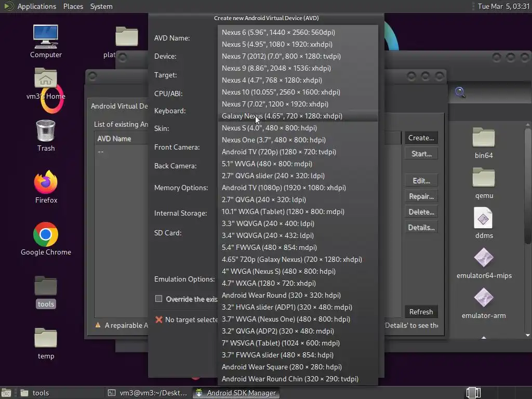The width and height of the screenshot is (532, 399).
Task: Open the qemu folder in file manager
Action: tap(484, 178)
